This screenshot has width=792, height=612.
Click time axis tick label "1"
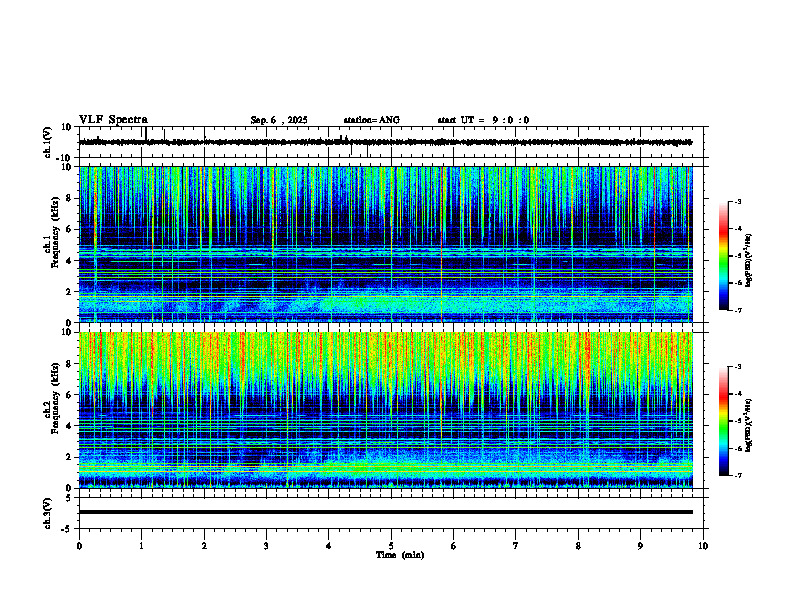click(x=141, y=546)
